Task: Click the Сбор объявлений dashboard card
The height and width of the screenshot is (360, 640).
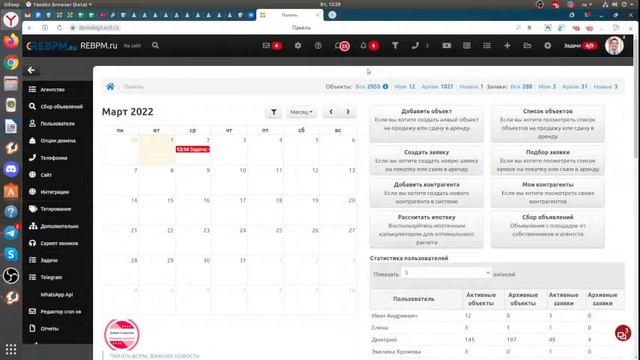Action: [x=547, y=229]
